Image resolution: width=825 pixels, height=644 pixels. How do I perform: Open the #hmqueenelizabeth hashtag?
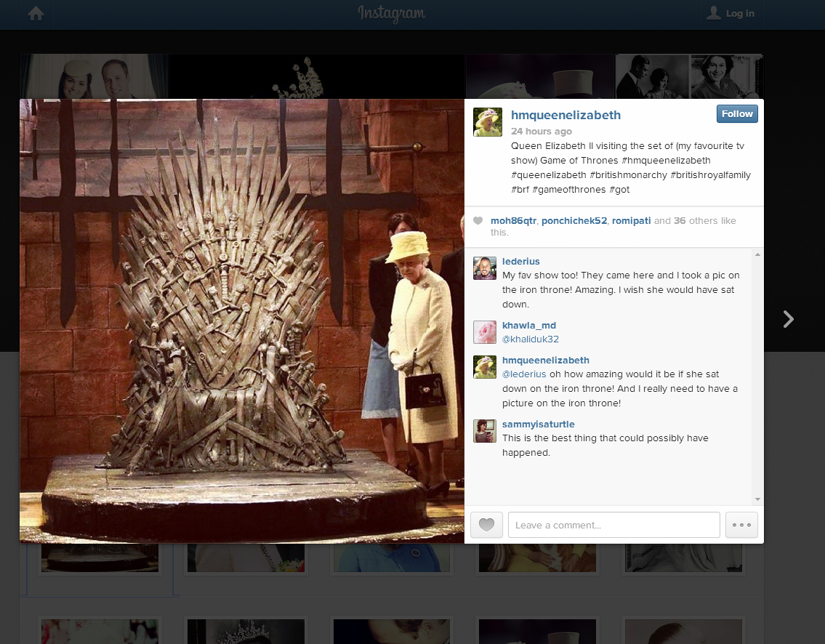[666, 161]
